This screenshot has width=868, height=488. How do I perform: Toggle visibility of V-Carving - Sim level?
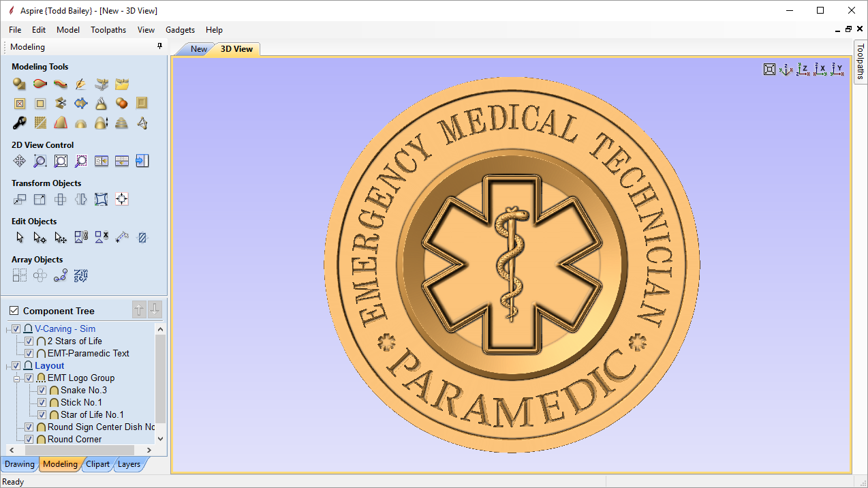click(16, 329)
